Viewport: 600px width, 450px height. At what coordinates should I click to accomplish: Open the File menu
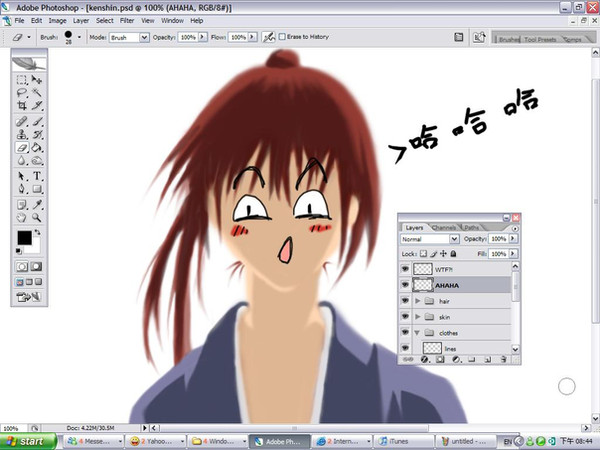click(19, 21)
